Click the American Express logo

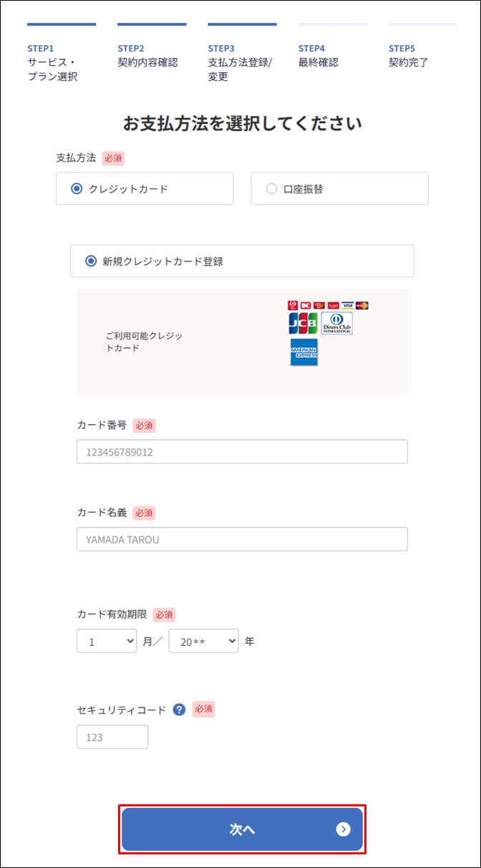pyautogui.click(x=303, y=352)
